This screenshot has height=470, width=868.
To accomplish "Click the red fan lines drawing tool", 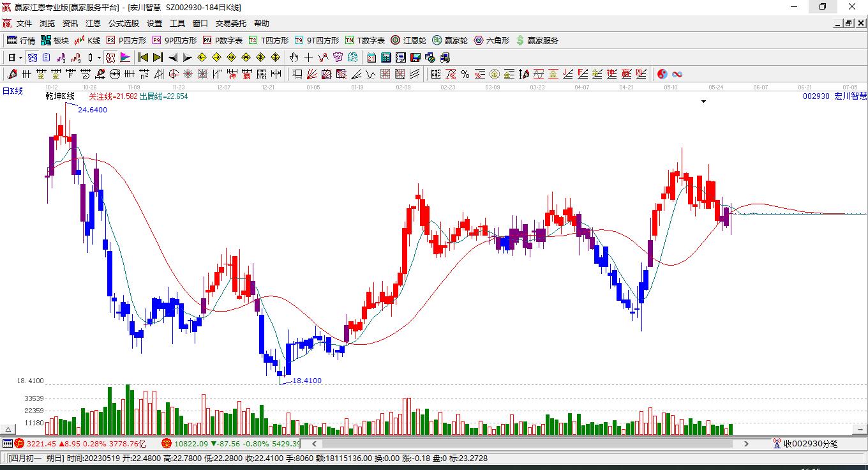I will coord(312,75).
